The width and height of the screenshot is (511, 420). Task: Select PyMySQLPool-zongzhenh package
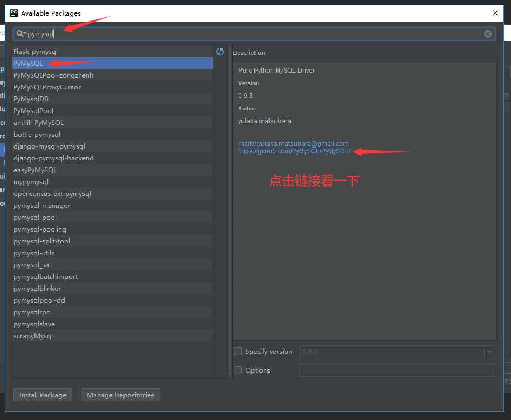tap(113, 75)
